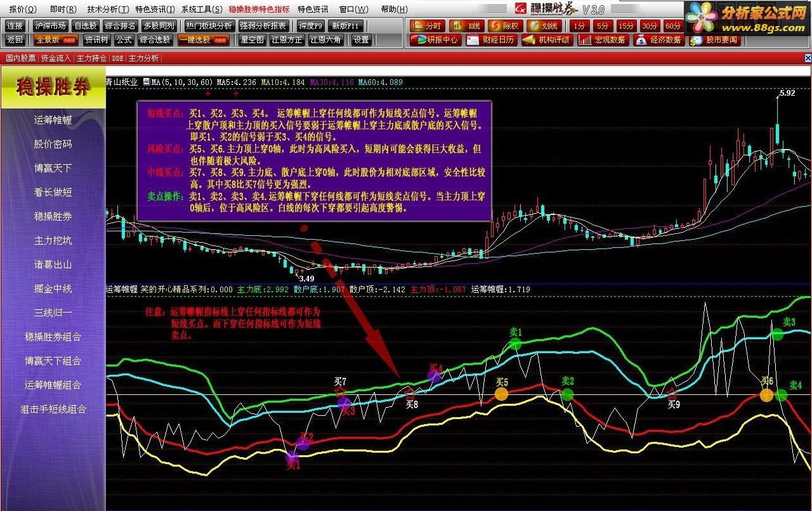Select the 15分 period
The width and height of the screenshot is (812, 511).
click(626, 26)
